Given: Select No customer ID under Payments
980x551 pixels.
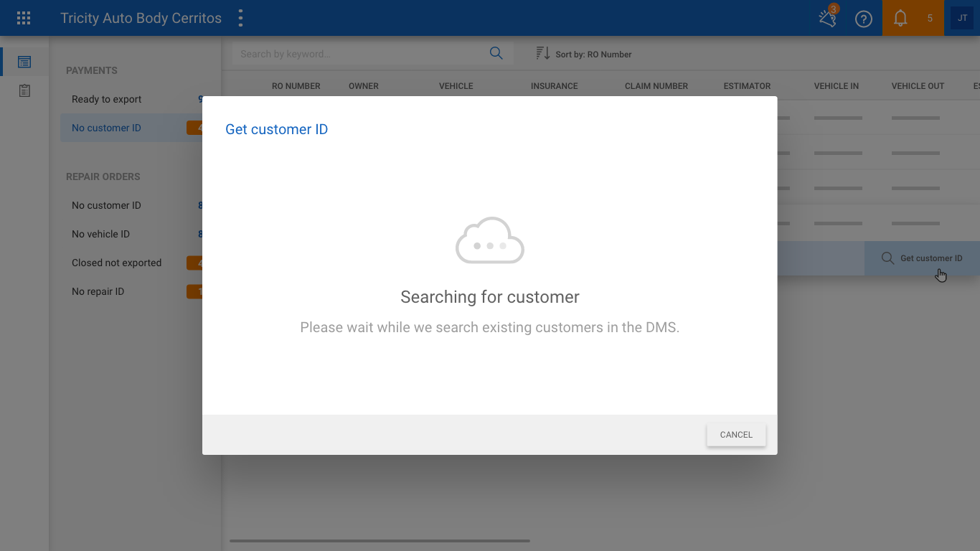Looking at the screenshot, I should click(x=107, y=128).
